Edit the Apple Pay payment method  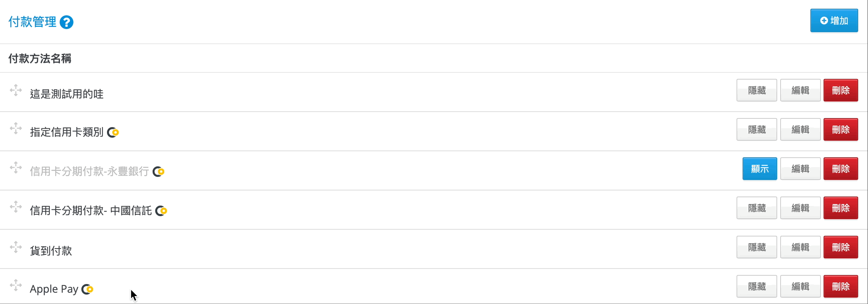[x=800, y=286]
